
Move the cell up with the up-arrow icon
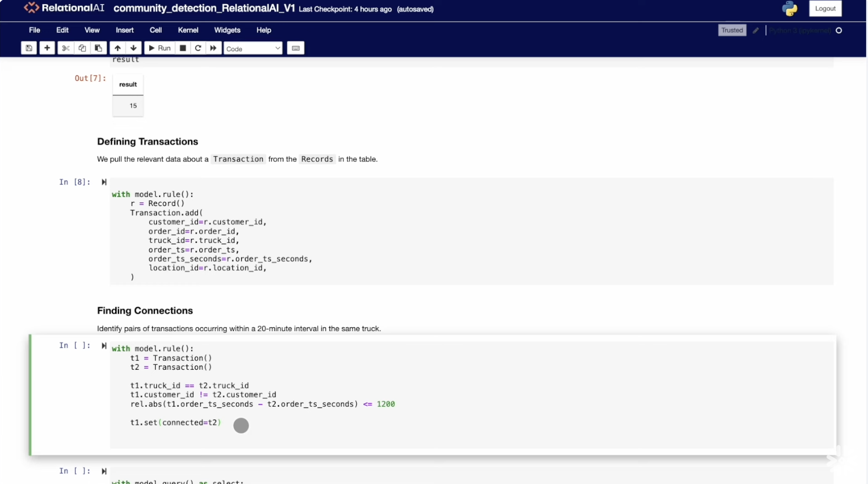[117, 48]
